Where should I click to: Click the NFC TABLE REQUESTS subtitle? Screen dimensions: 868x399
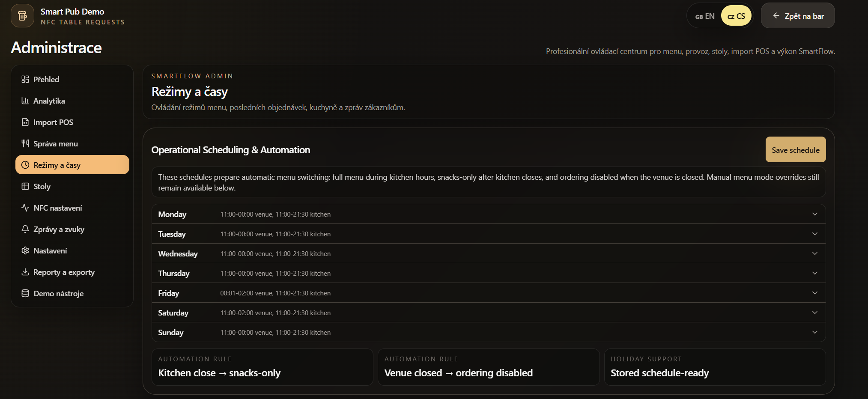pos(83,22)
